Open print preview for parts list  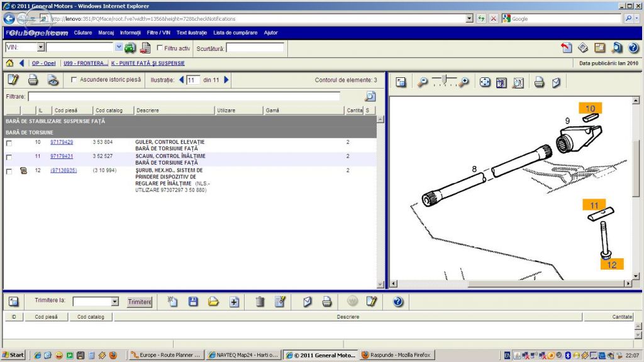click(53, 80)
